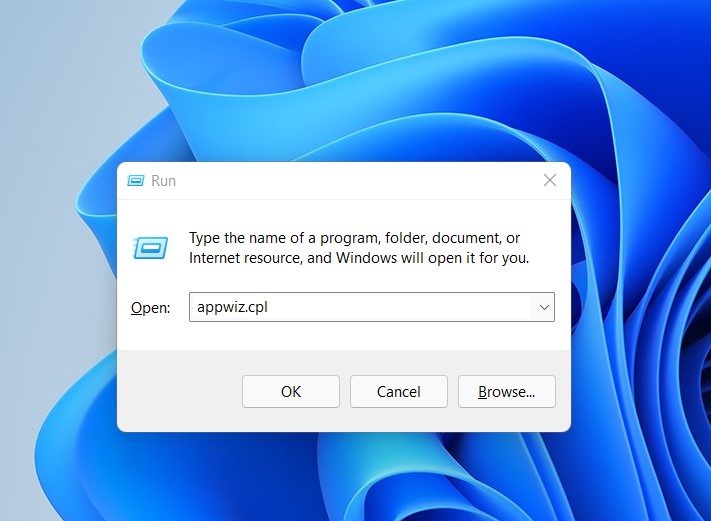Click the blue bloom wallpaper right of the dialog
This screenshot has height=521, width=711.
tap(640, 250)
